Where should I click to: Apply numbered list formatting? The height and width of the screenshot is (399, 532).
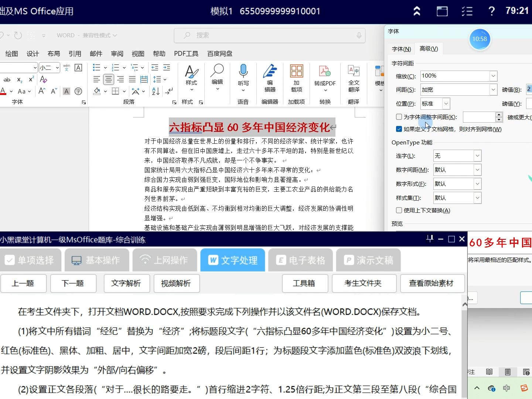[x=116, y=68]
